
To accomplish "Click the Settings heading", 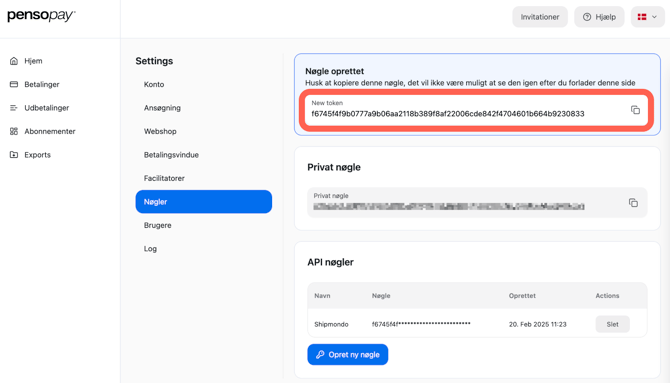I will pyautogui.click(x=154, y=61).
